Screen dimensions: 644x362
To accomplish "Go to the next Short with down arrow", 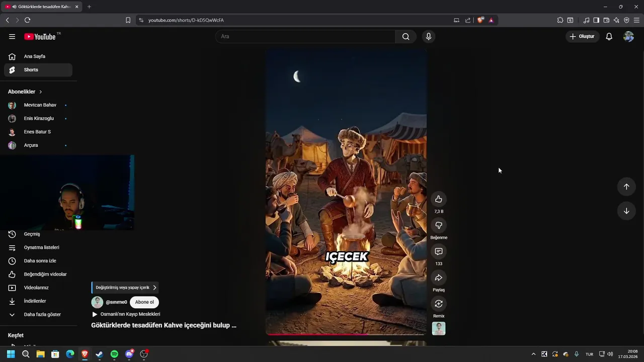I will coord(626,211).
